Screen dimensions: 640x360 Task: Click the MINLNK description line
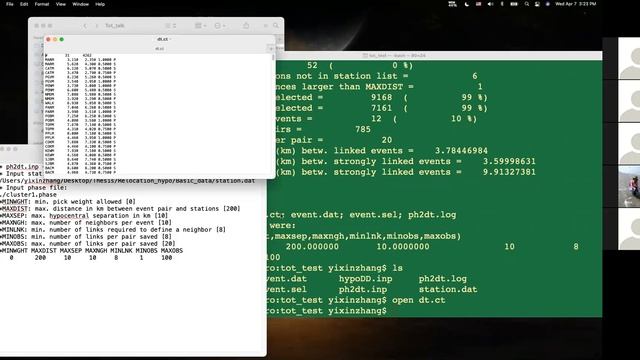pos(113,229)
